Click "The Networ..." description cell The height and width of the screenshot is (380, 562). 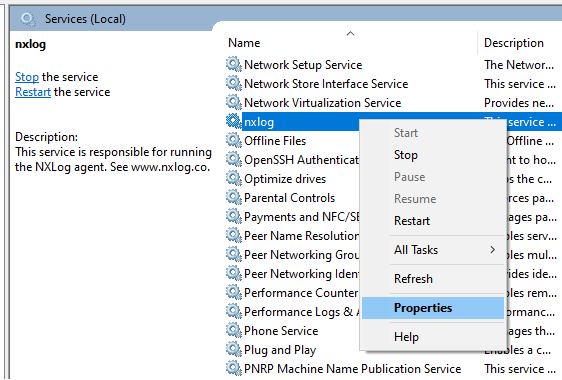point(519,65)
